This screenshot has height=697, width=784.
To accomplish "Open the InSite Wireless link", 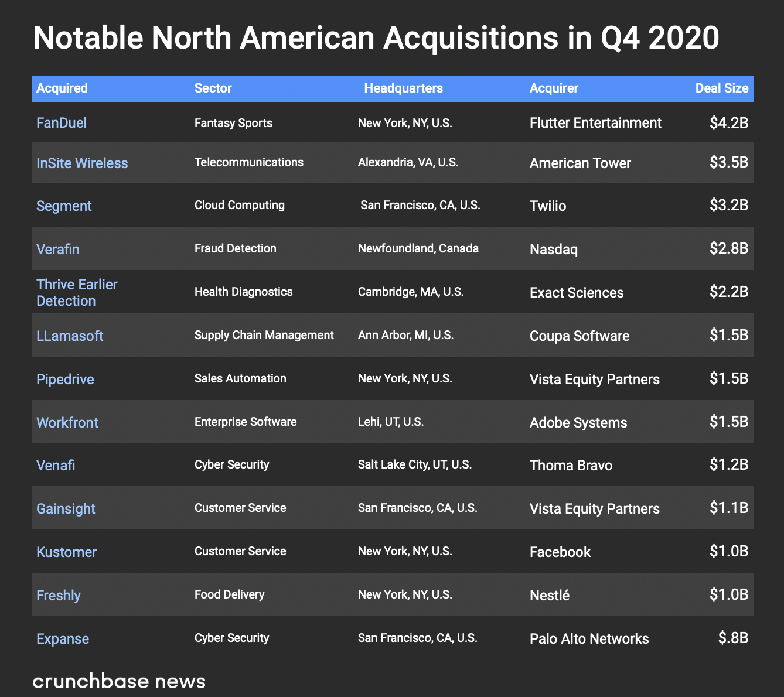I will pyautogui.click(x=82, y=163).
